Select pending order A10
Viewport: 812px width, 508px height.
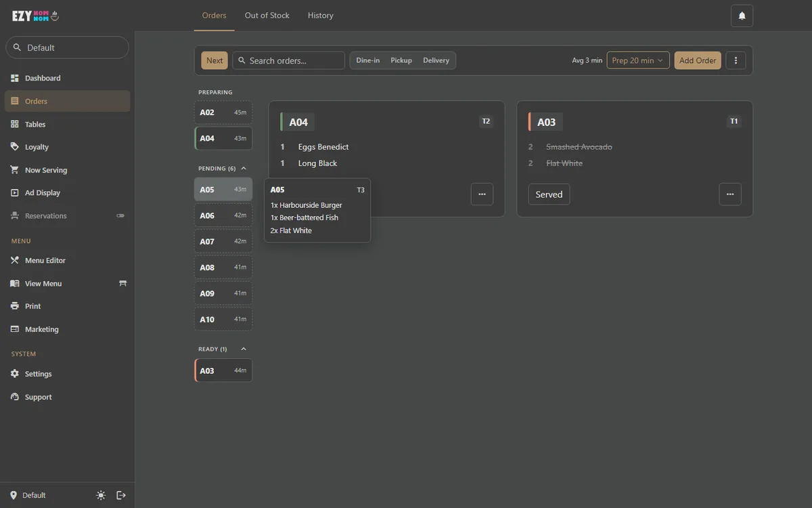223,319
